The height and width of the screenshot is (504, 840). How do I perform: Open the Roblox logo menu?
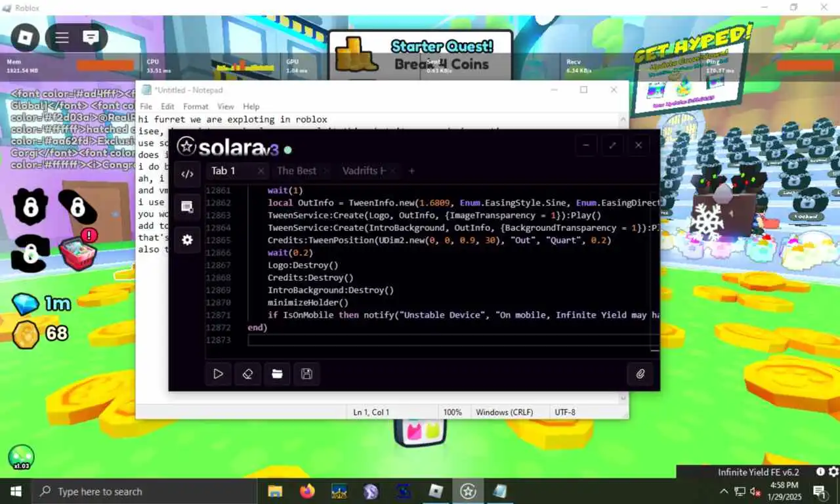pyautogui.click(x=26, y=37)
